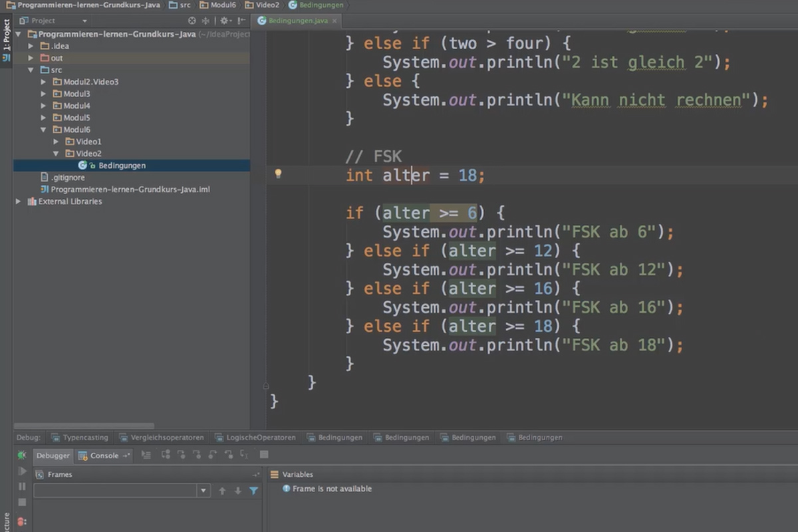Click Show Execution Point icon

146,455
